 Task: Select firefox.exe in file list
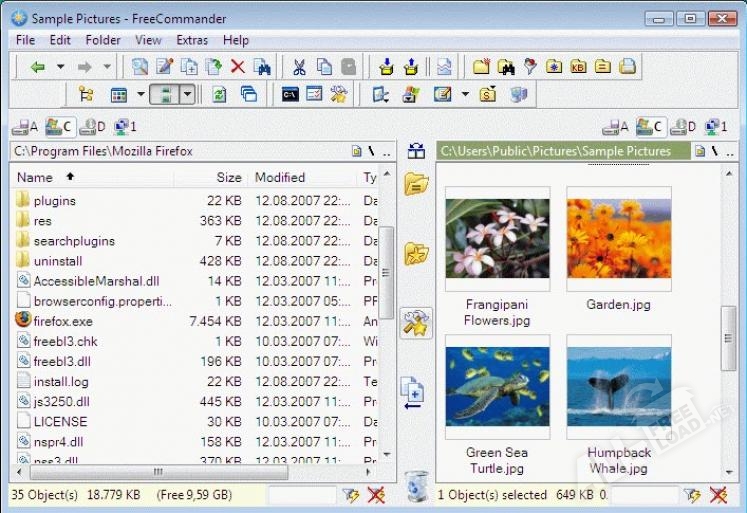point(63,321)
